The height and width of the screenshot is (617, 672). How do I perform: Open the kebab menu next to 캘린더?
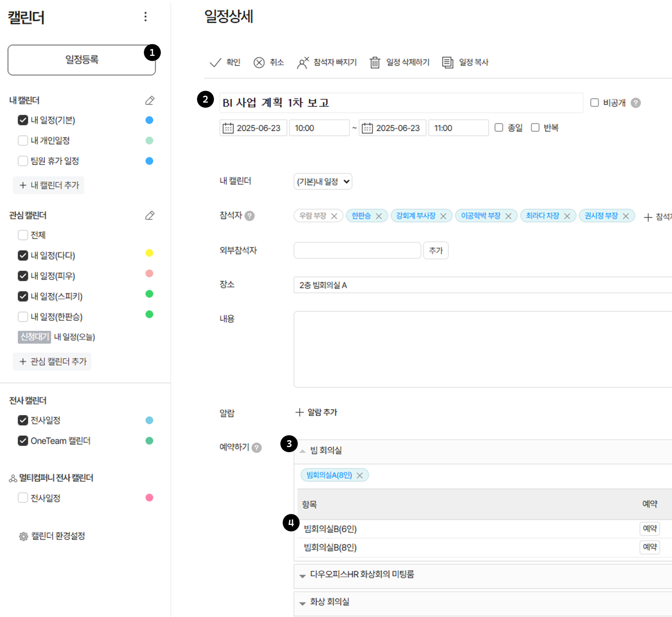pyautogui.click(x=146, y=17)
